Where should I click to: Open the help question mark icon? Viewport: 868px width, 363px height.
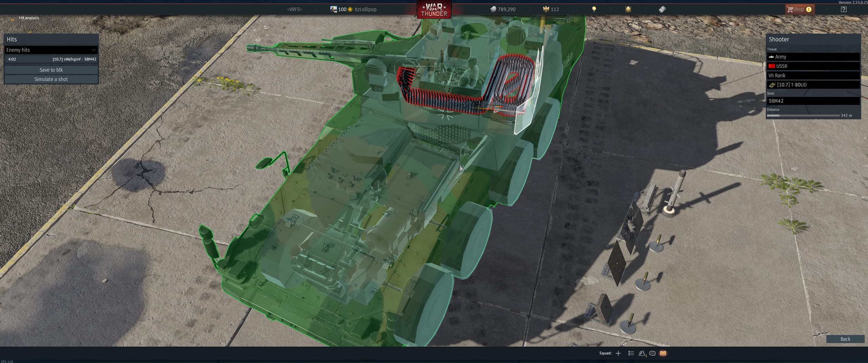(844, 9)
